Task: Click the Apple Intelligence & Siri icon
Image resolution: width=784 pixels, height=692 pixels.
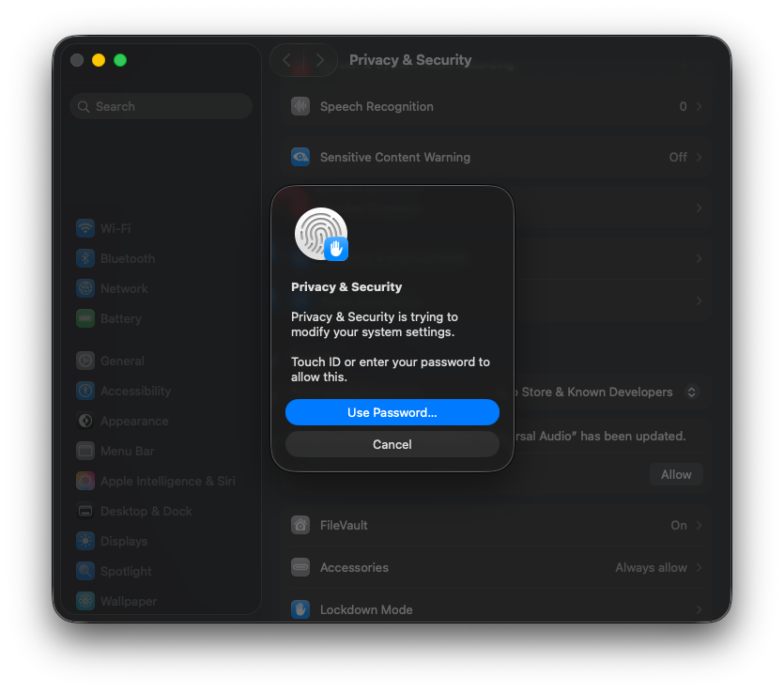Action: coord(85,481)
